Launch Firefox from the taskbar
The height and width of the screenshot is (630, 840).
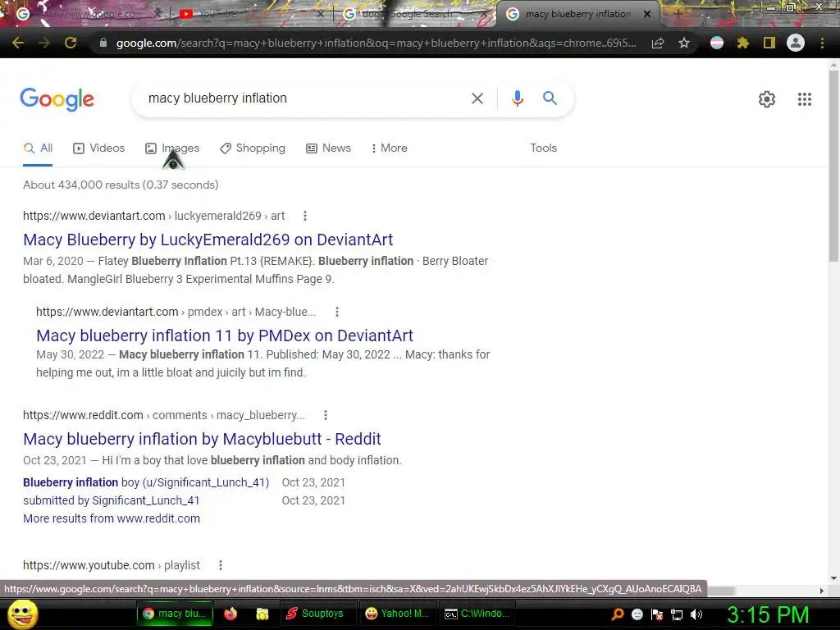(x=231, y=614)
